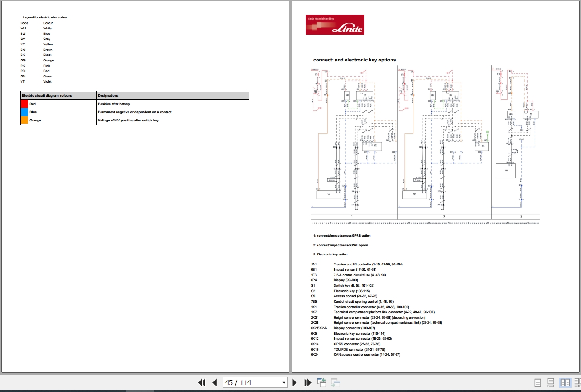Click the blue colour swatch in the table
This screenshot has height=392, width=581.
[x=24, y=112]
